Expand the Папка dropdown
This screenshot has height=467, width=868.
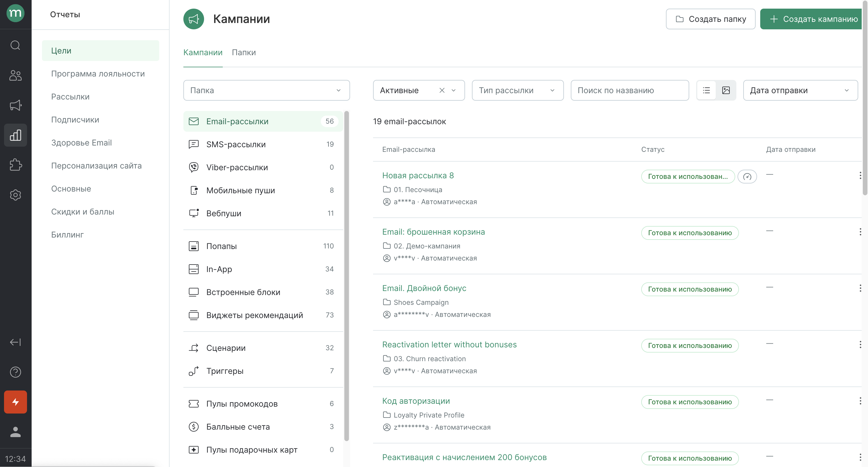266,90
